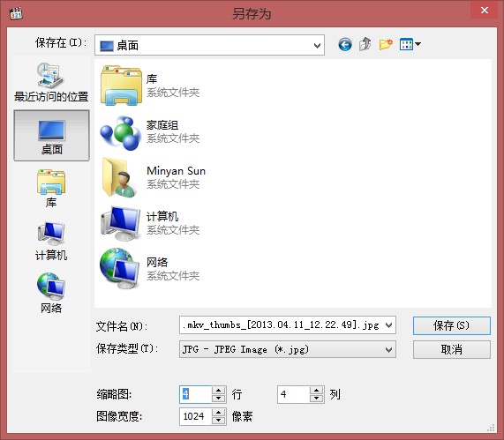The height and width of the screenshot is (440, 504).
Task: Increase the image width value
Action: (219, 413)
